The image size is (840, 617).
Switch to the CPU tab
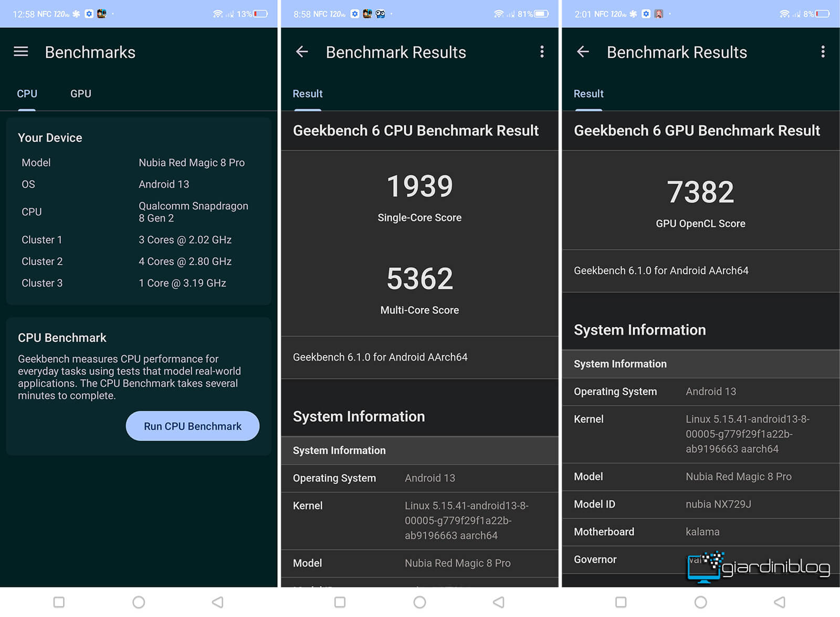click(27, 93)
